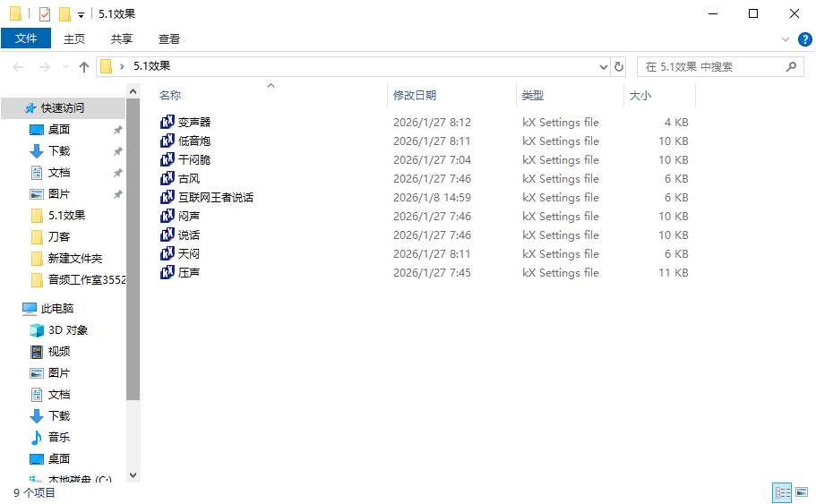This screenshot has width=816, height=504.
Task: Click the Help question mark icon
Action: click(x=804, y=39)
